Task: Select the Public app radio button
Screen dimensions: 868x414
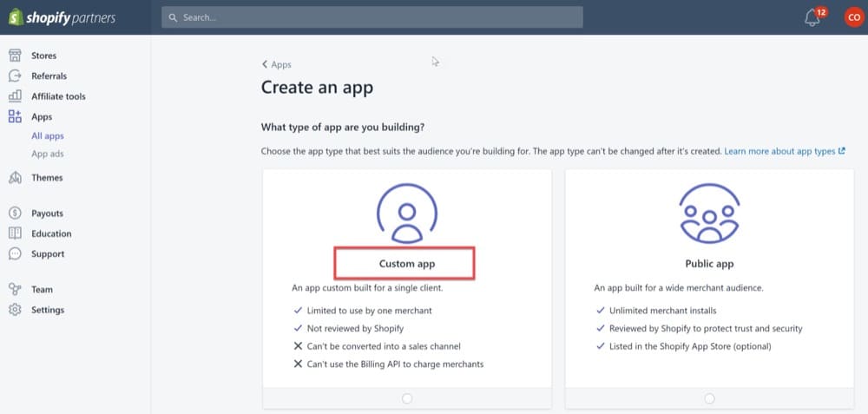Action: [709, 398]
